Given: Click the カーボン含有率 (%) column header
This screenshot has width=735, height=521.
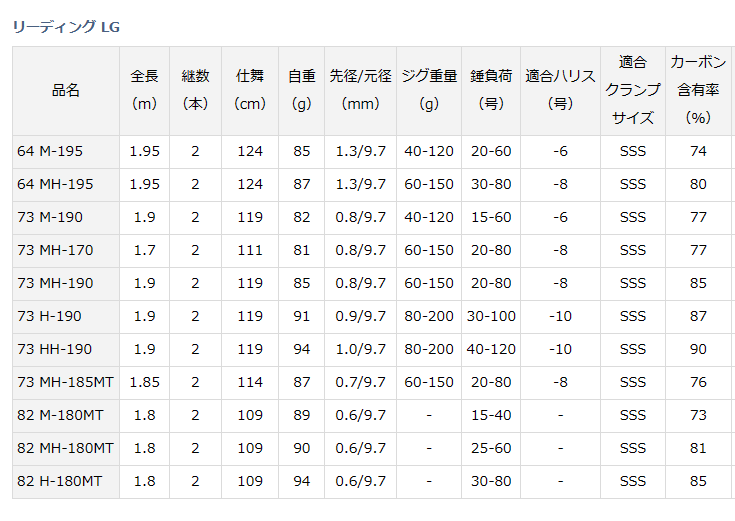Looking at the screenshot, I should (x=698, y=91).
